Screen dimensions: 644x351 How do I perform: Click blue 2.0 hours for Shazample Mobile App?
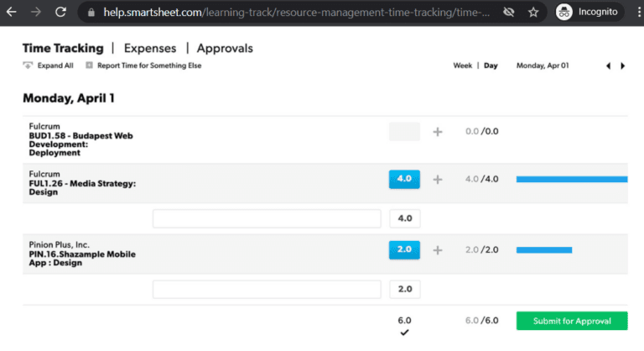click(404, 249)
